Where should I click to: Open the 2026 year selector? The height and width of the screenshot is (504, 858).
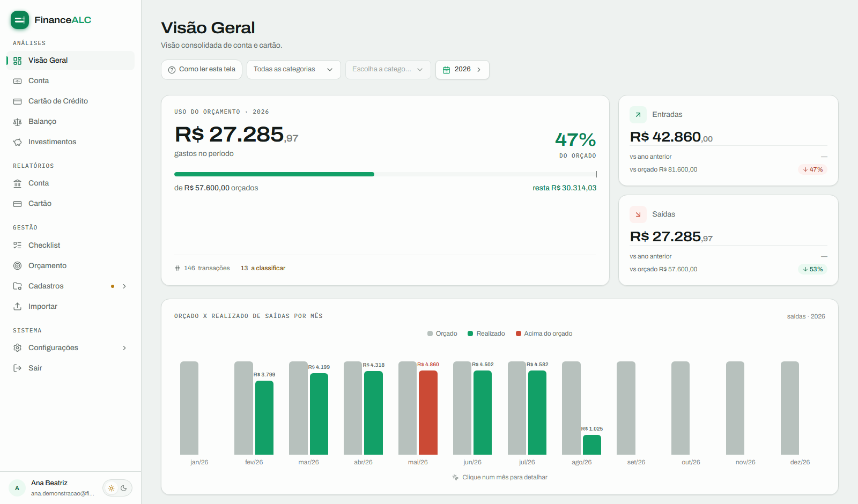click(x=462, y=70)
